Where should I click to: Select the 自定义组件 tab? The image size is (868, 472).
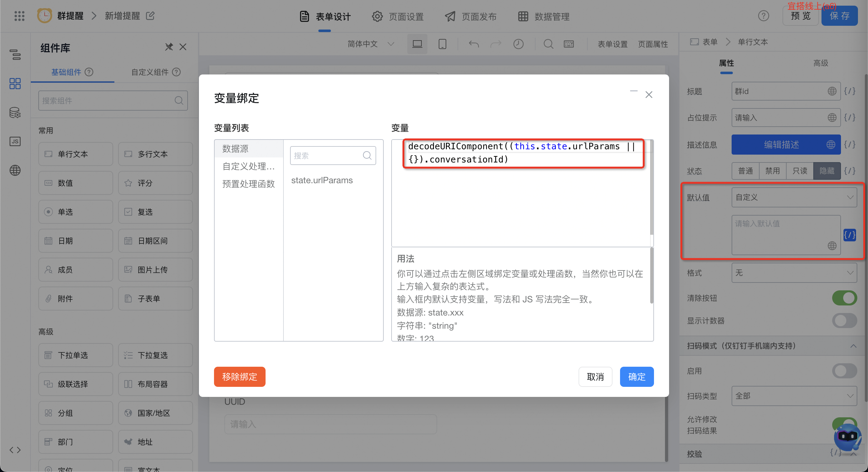click(x=156, y=72)
